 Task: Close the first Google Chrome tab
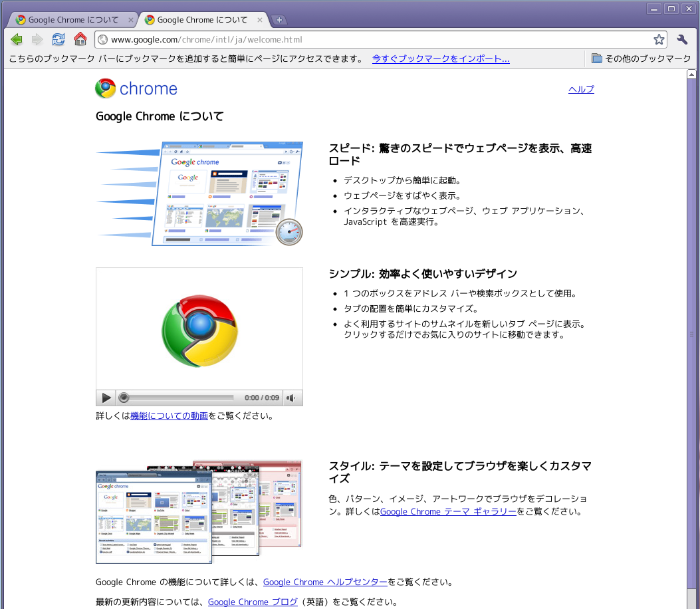(131, 20)
